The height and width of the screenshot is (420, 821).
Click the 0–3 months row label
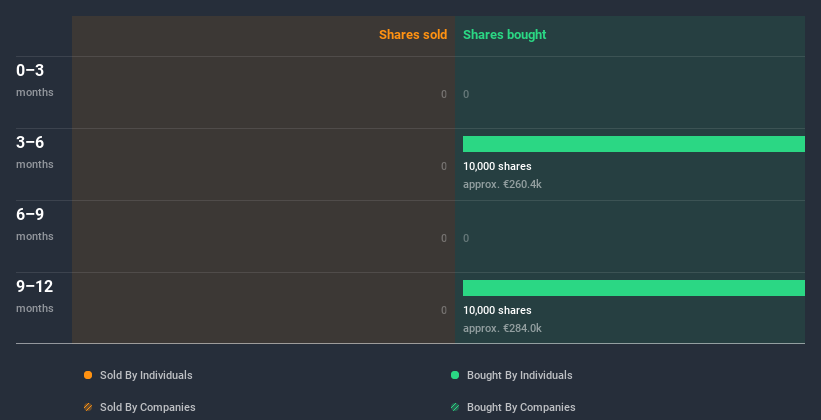[35, 80]
